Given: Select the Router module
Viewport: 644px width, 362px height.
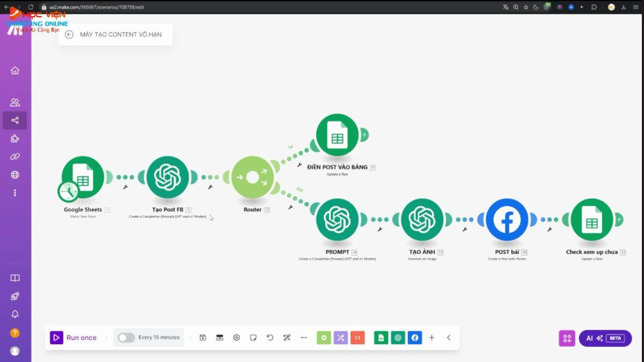Looking at the screenshot, I should point(252,177).
